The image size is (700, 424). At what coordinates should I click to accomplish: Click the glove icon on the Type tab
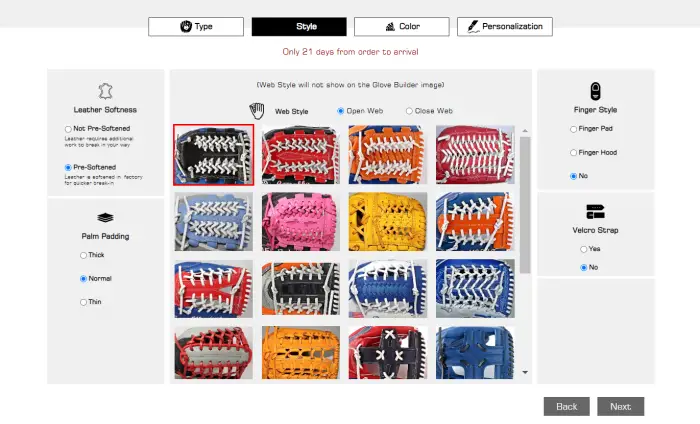tap(186, 26)
